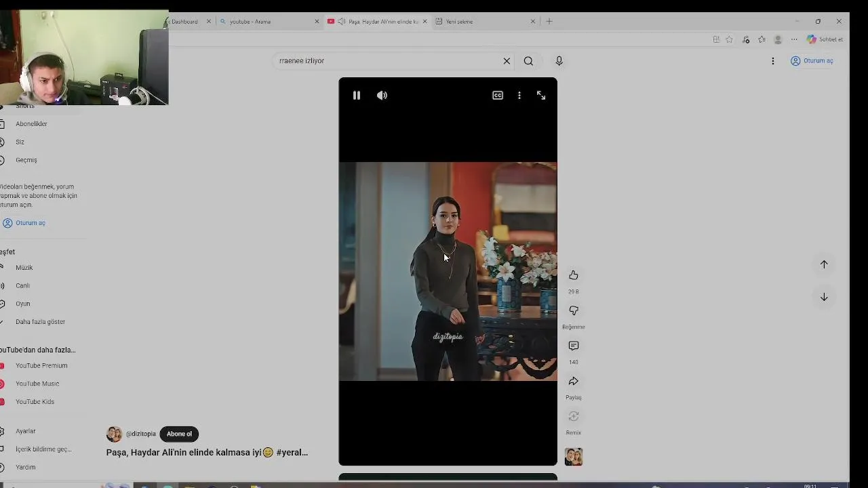The image size is (868, 488).
Task: Open the browser favorites list icon
Action: pos(762,39)
